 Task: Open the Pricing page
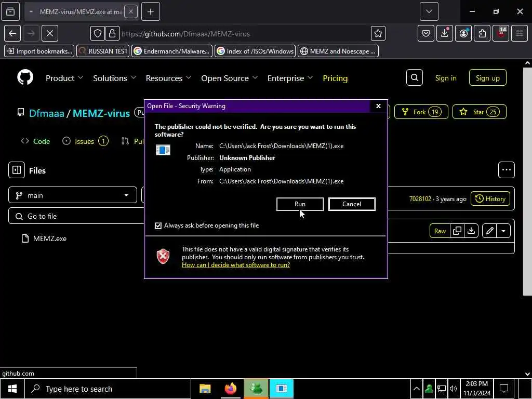point(335,78)
